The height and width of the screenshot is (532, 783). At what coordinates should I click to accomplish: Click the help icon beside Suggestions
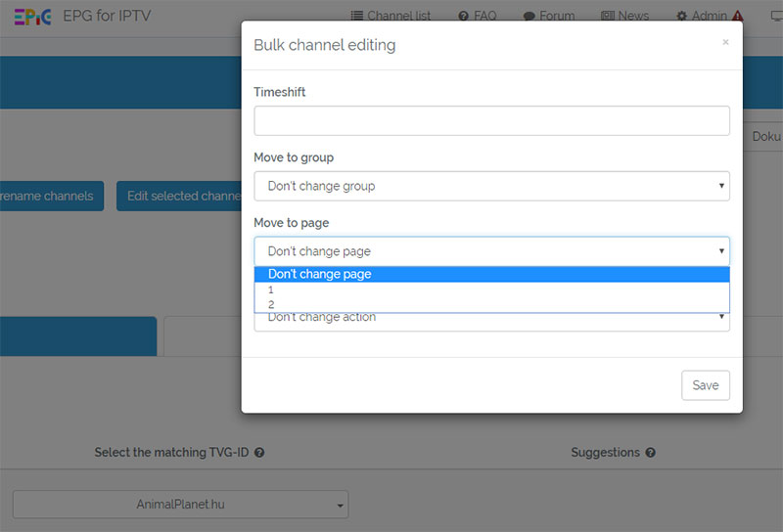click(651, 453)
